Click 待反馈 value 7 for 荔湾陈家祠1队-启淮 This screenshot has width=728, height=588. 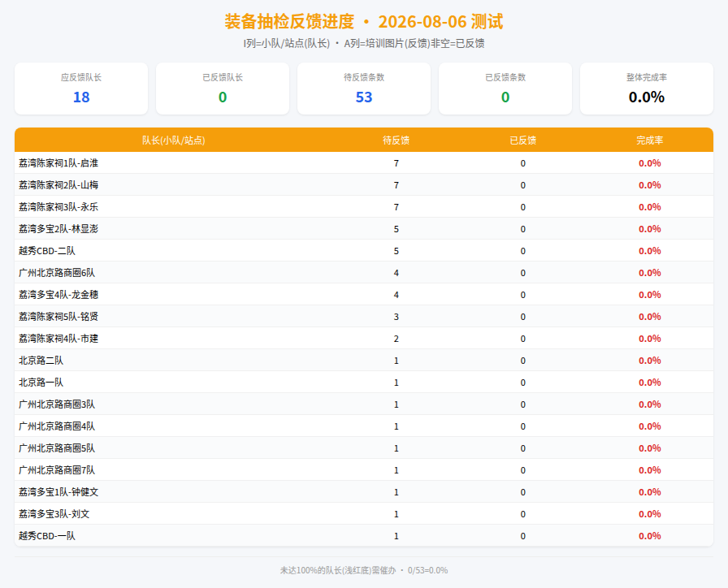click(x=396, y=163)
